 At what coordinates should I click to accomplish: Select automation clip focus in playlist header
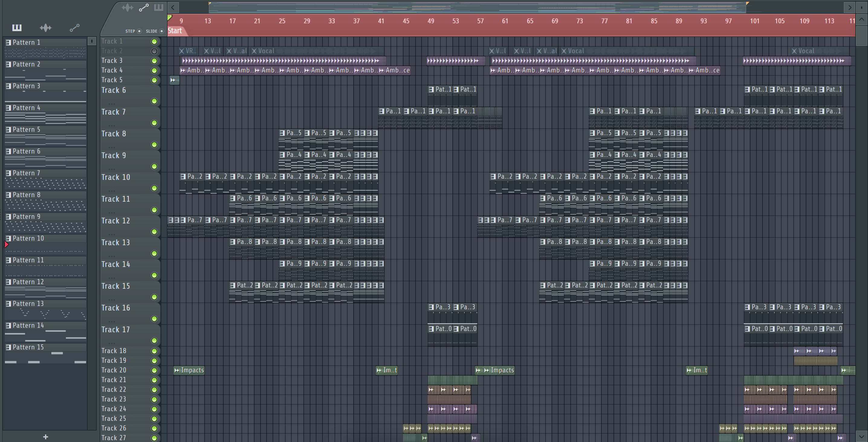tap(144, 8)
